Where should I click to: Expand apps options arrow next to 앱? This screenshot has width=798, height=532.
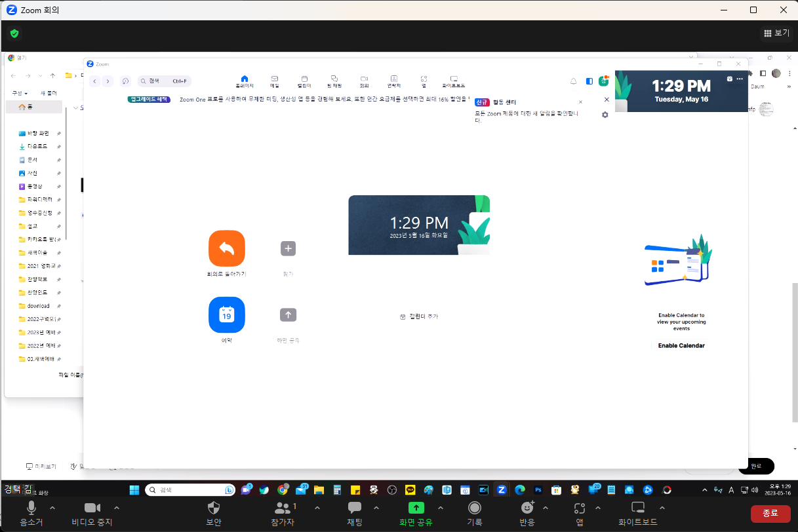pyautogui.click(x=598, y=508)
